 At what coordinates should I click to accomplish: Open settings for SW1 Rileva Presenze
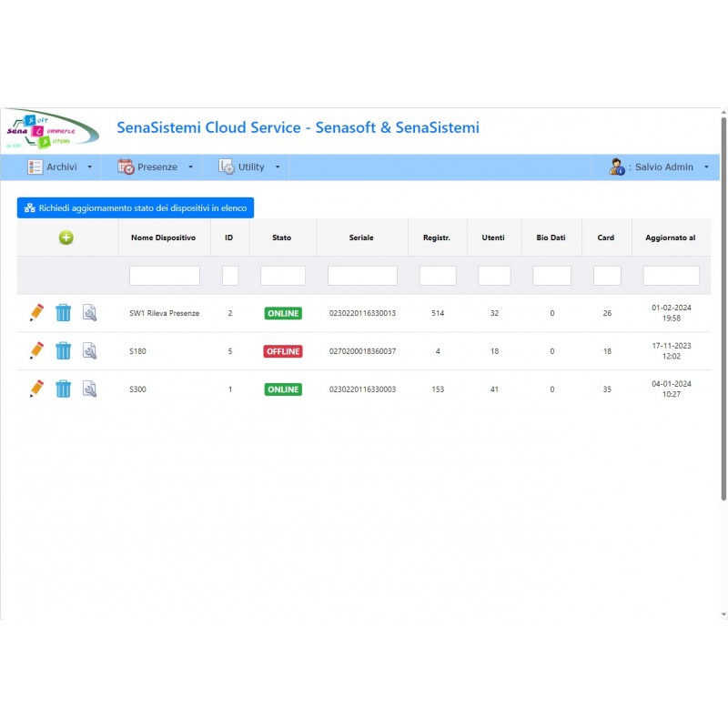89,312
